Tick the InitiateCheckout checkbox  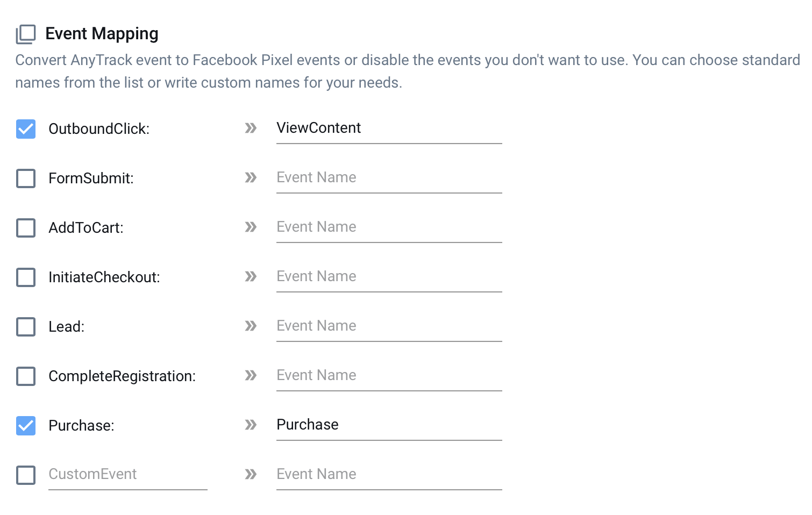click(x=26, y=277)
